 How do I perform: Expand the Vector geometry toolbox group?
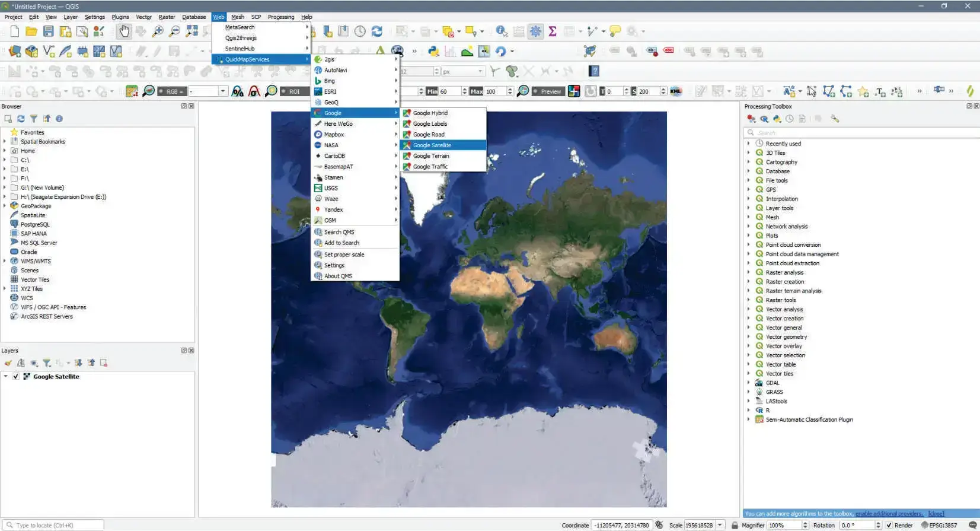[748, 337]
